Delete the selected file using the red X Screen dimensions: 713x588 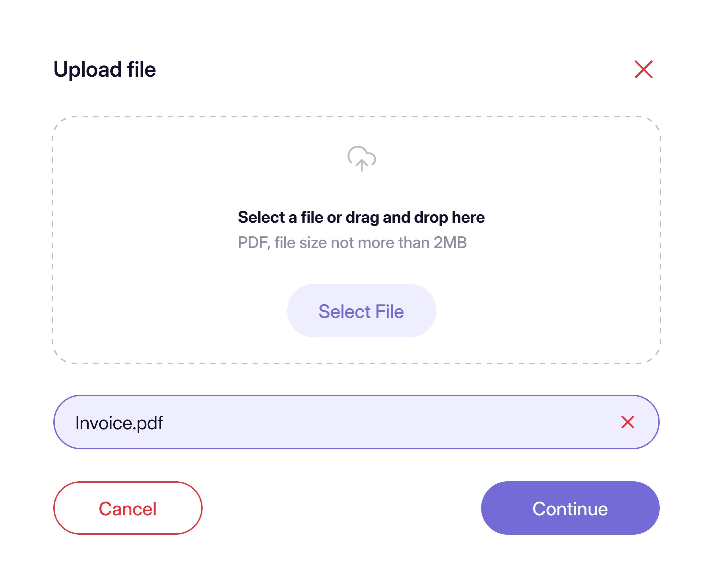pyautogui.click(x=627, y=422)
